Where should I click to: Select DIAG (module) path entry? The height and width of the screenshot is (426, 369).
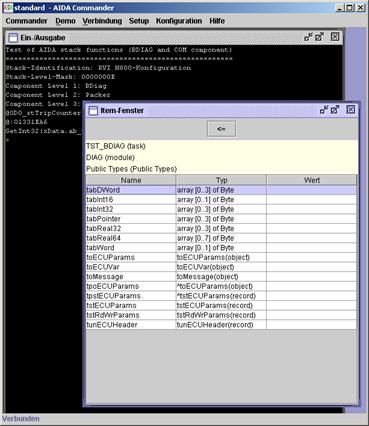click(110, 157)
